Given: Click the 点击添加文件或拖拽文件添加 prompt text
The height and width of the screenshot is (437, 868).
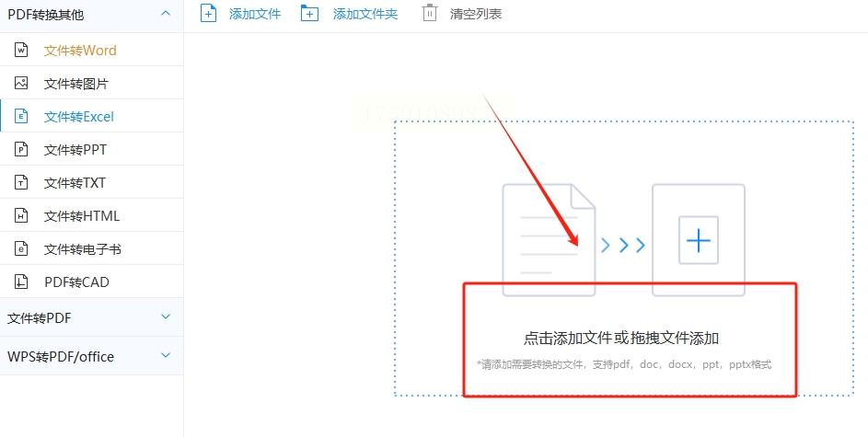Looking at the screenshot, I should click(x=621, y=338).
